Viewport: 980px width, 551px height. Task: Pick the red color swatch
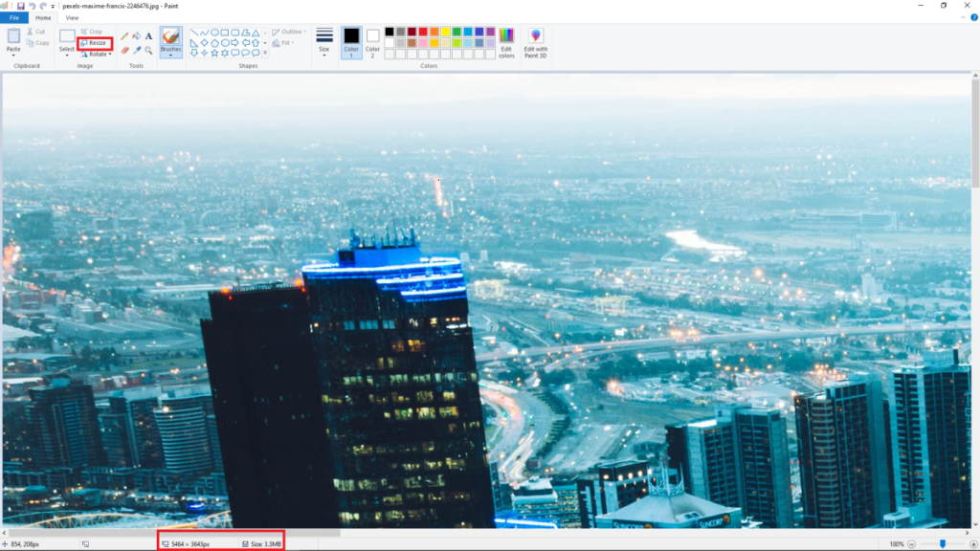[423, 32]
